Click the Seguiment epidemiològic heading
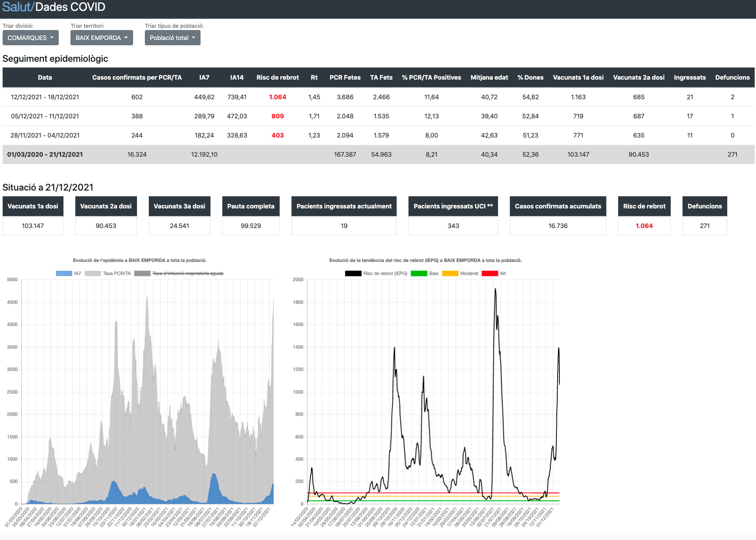Viewport: 756px width, 540px height. [55, 59]
